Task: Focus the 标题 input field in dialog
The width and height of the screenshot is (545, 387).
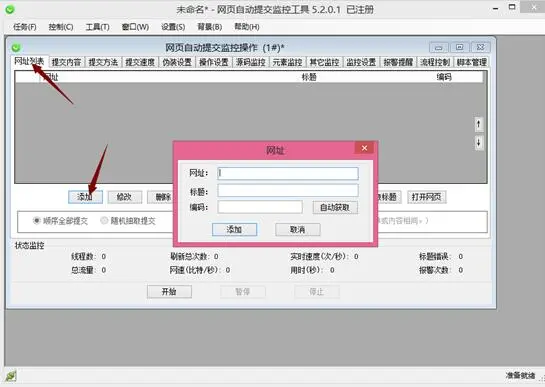Action: tap(288, 191)
